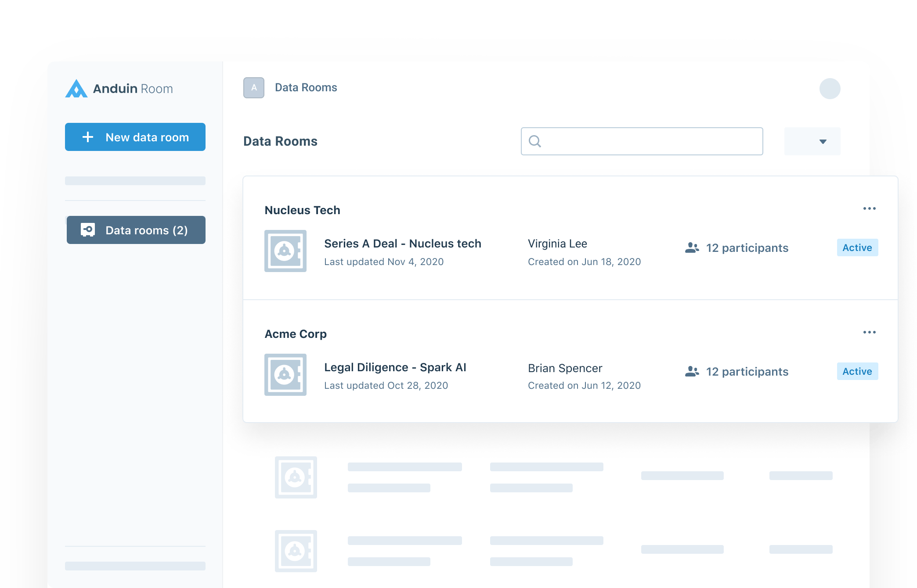Screen dimensions: 917x588
Task: Click the Anduin Room logo icon
Action: pyautogui.click(x=76, y=89)
